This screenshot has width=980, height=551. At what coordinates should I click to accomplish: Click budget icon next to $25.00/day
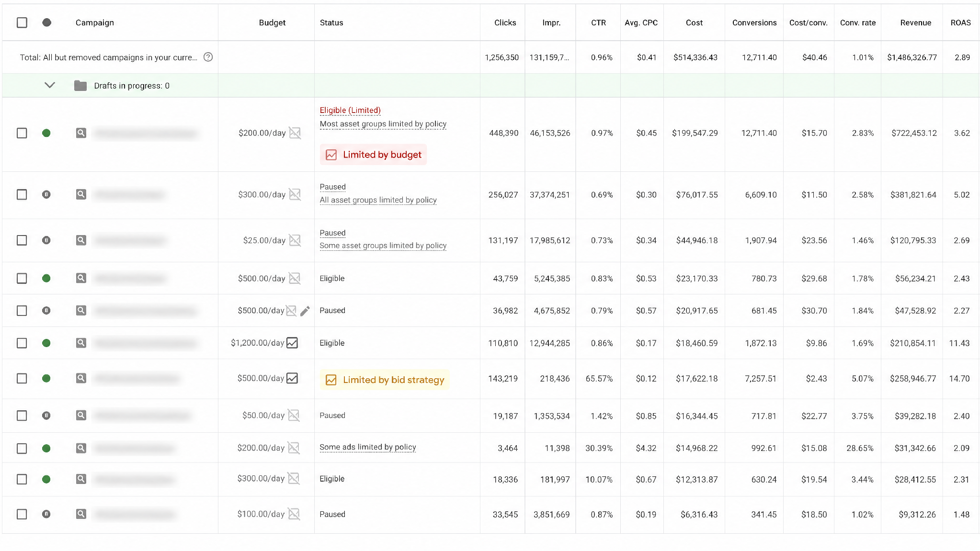295,240
